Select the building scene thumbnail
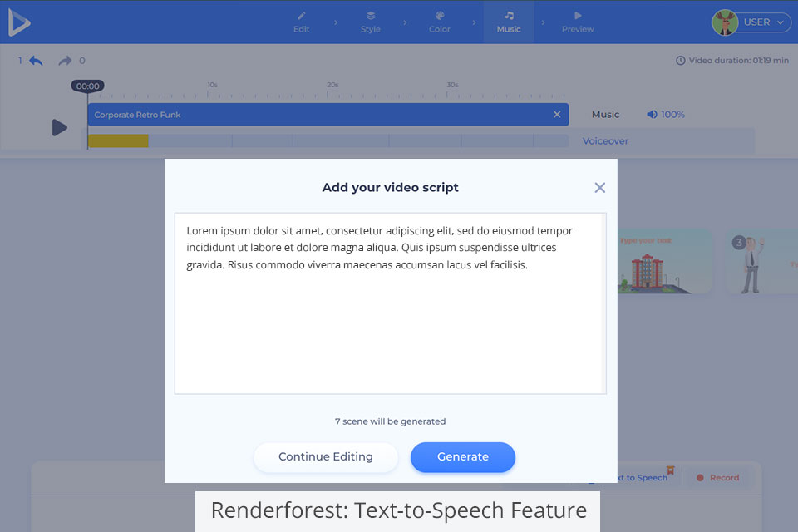Viewport: 798px width, 532px height. coord(665,261)
